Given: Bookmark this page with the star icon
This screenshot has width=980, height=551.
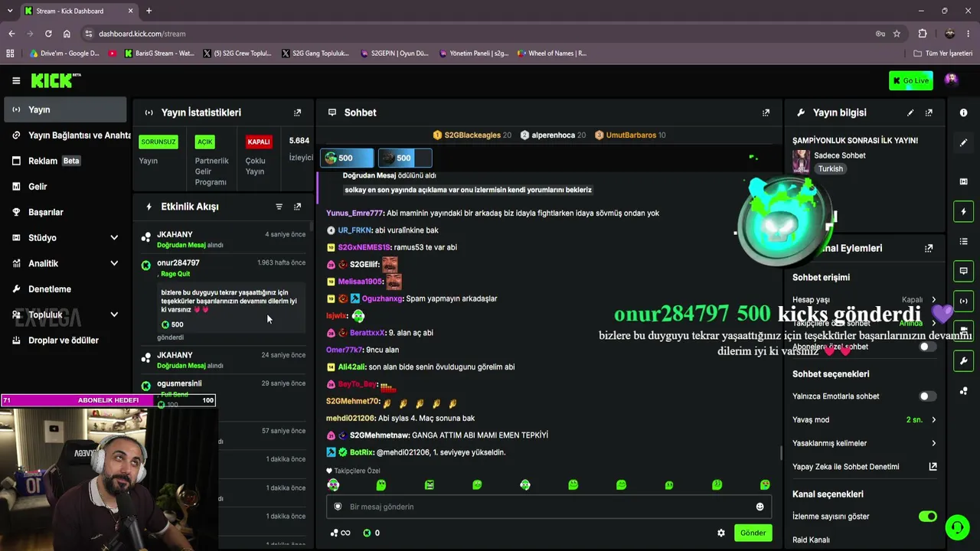Looking at the screenshot, I should coord(897,34).
